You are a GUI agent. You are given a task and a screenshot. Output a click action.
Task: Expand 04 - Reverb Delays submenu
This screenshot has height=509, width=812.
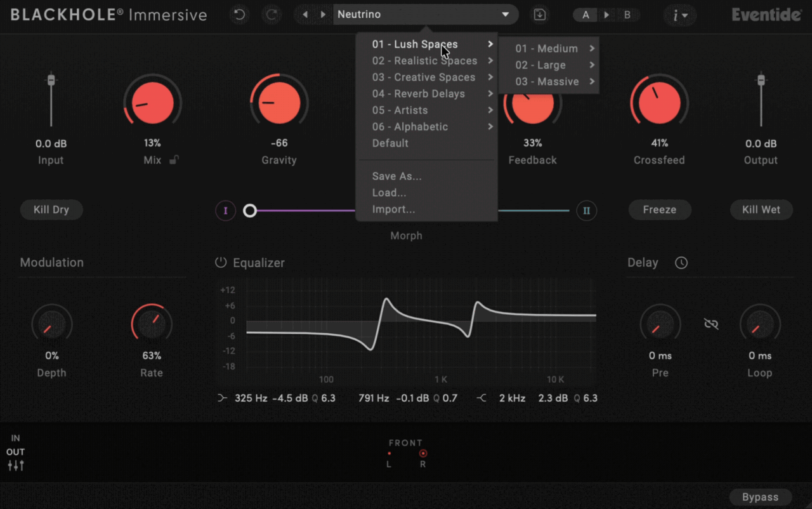427,94
